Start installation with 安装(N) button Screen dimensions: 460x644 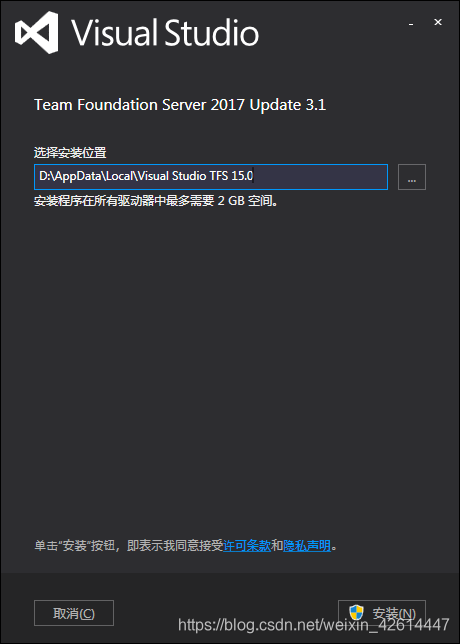[382, 613]
